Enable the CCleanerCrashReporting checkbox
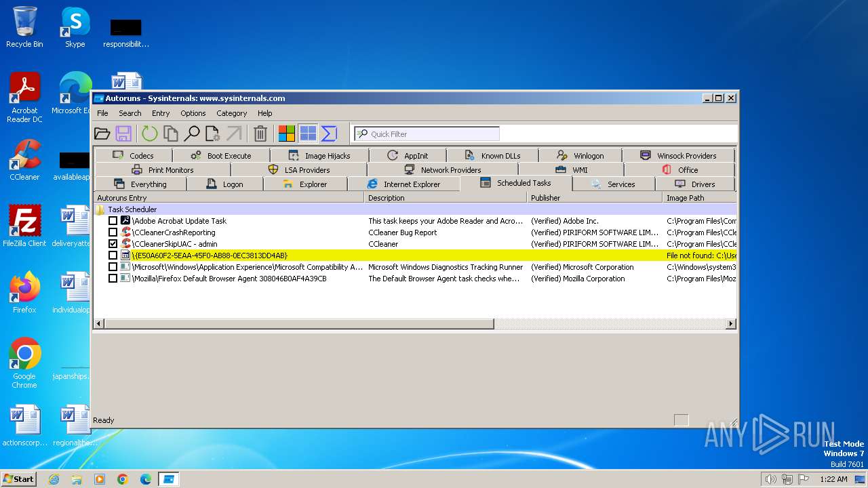The height and width of the screenshot is (488, 868). (113, 232)
